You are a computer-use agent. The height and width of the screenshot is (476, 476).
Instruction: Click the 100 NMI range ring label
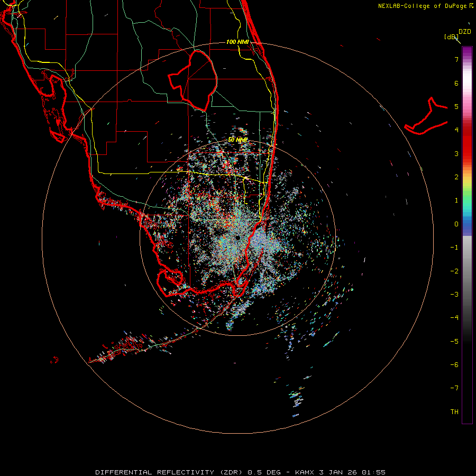click(x=237, y=42)
